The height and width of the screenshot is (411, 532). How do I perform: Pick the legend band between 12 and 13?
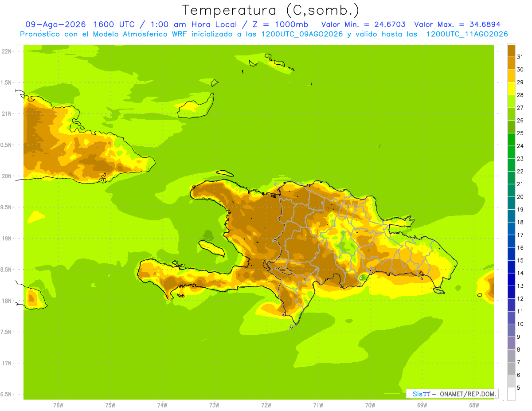click(x=511, y=292)
